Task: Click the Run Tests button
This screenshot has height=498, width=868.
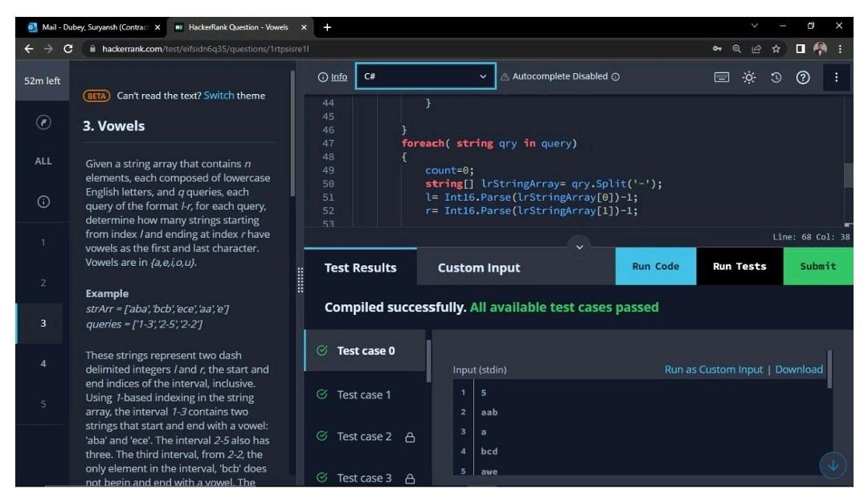Action: coord(739,266)
